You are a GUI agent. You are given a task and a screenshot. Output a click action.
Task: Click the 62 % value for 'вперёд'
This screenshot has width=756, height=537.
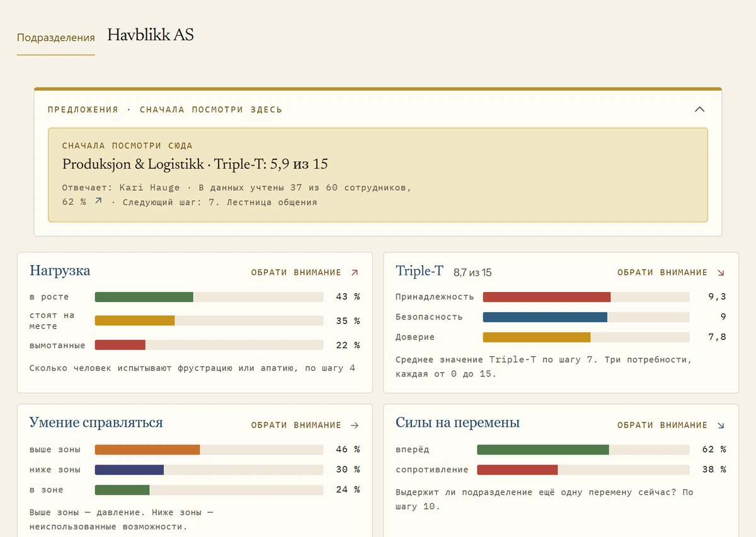click(x=714, y=449)
